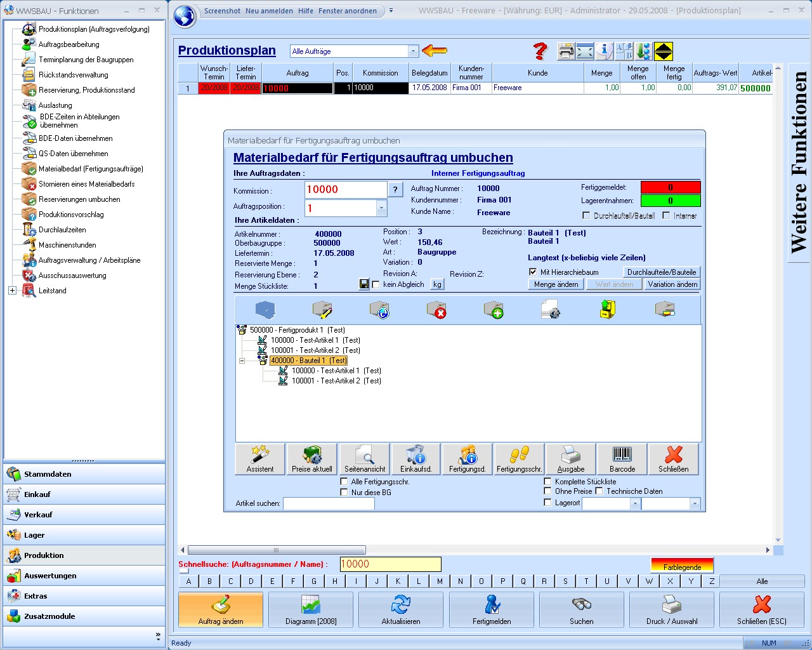The image size is (812, 650).
Task: Click the red question mark help icon
Action: coord(540,51)
